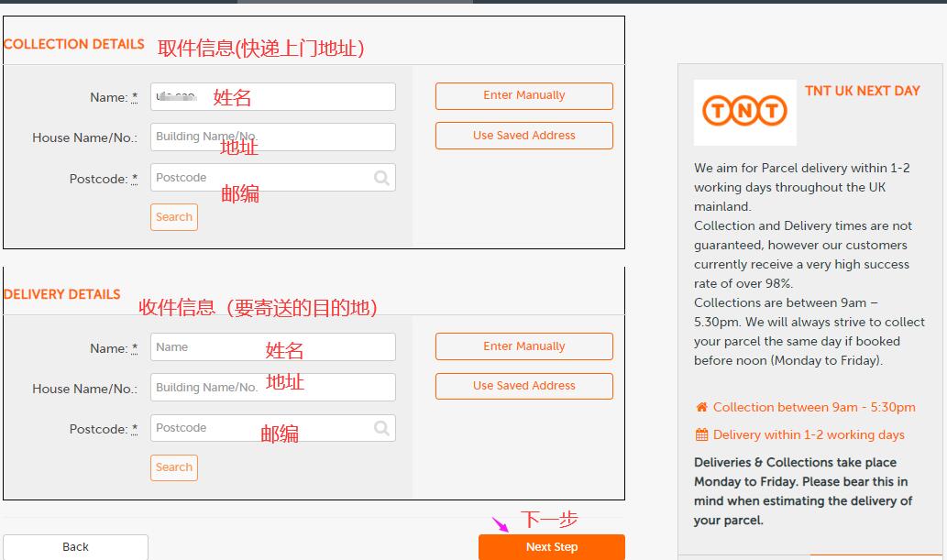Choose Use Saved Address for Delivery Details
This screenshot has width=947, height=560.
tap(523, 386)
